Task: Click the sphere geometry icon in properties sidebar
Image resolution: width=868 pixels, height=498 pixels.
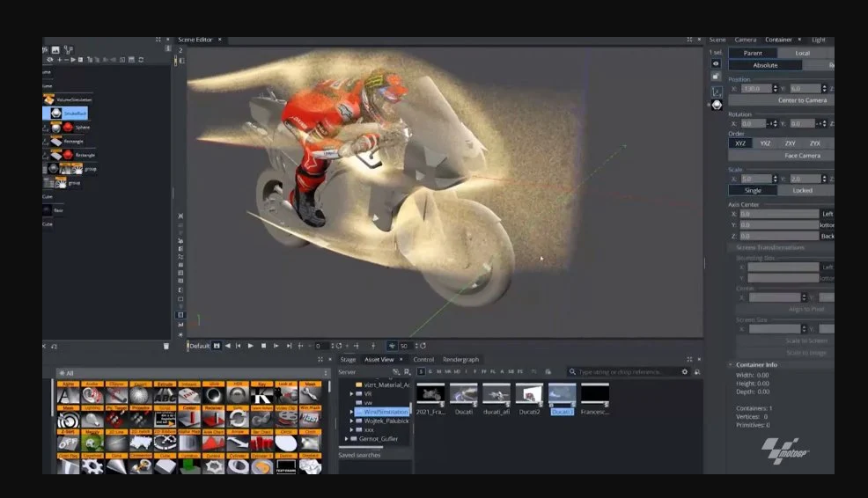Action: [717, 105]
